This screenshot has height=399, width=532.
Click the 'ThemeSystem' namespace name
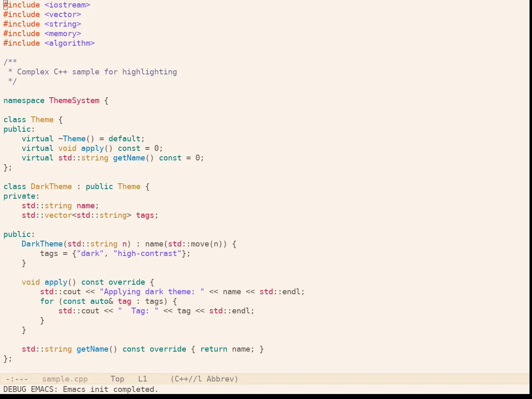pyautogui.click(x=74, y=101)
